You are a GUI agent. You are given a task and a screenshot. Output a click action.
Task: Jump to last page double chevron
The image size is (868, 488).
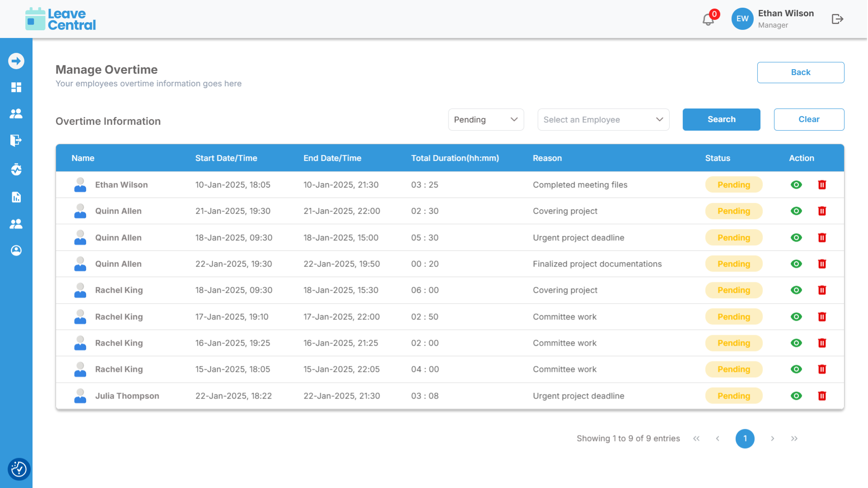(794, 439)
